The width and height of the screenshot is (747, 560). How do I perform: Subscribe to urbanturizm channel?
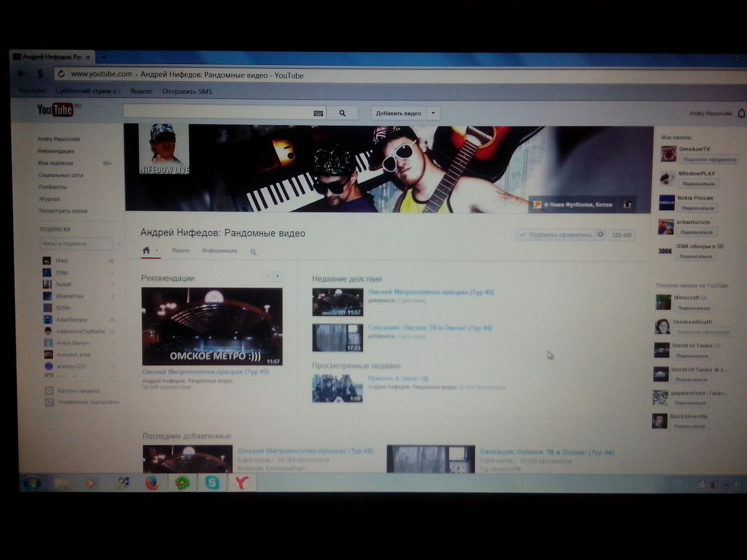696,232
